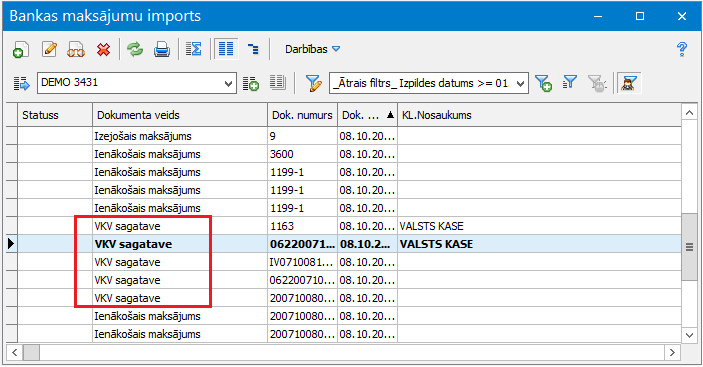The width and height of the screenshot is (703, 367).
Task: Sort by Dokumenta veids column header
Action: pyautogui.click(x=180, y=115)
